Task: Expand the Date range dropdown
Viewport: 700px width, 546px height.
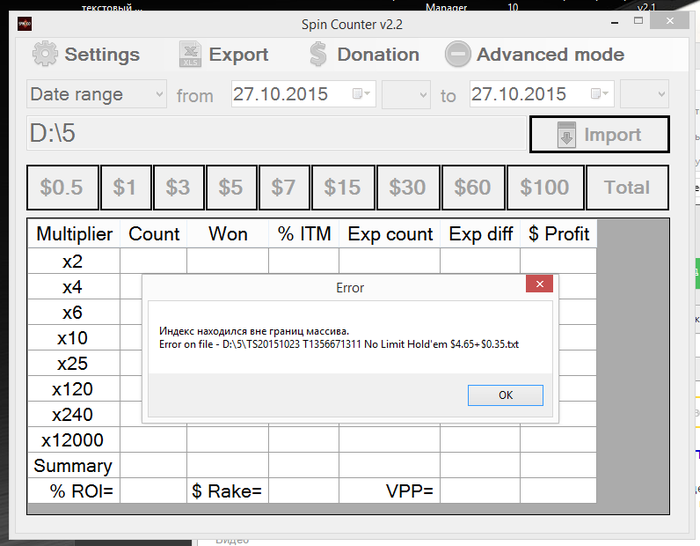Action: (x=96, y=94)
